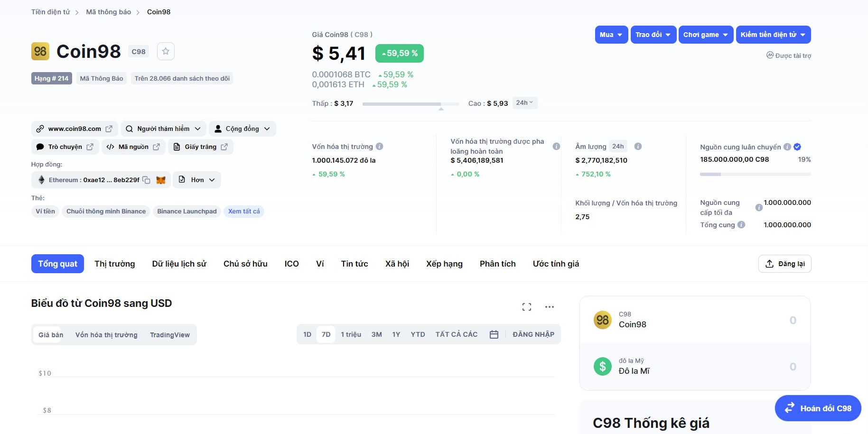Open the chart three-dots more menu
The height and width of the screenshot is (434, 868).
tap(550, 307)
